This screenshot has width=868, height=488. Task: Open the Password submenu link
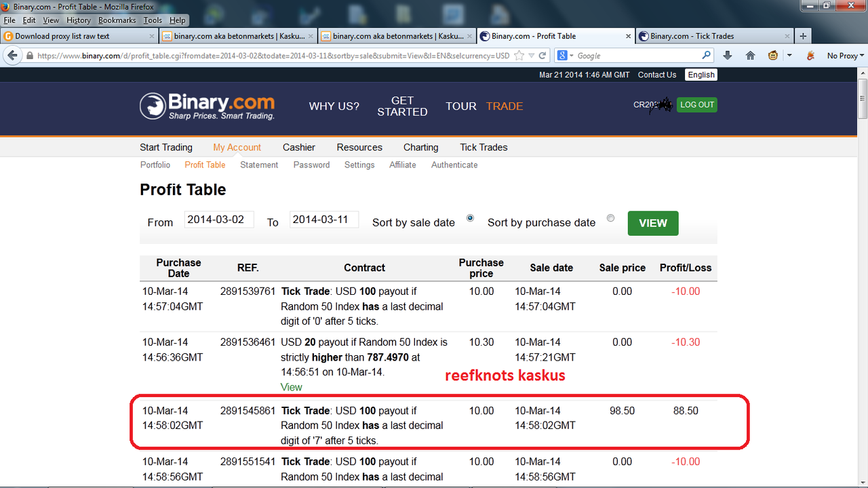click(311, 165)
